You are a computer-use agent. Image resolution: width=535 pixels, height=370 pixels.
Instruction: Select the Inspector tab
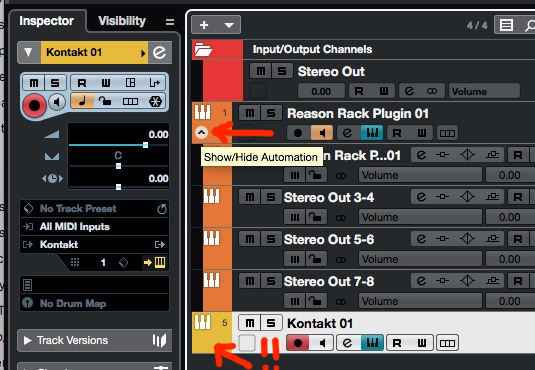[x=46, y=21]
